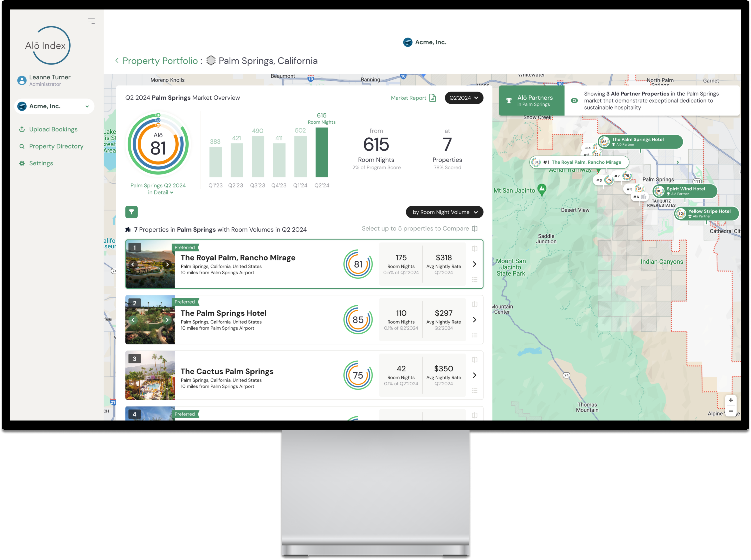Open details chevron for The Cactus Palm Springs

click(475, 375)
